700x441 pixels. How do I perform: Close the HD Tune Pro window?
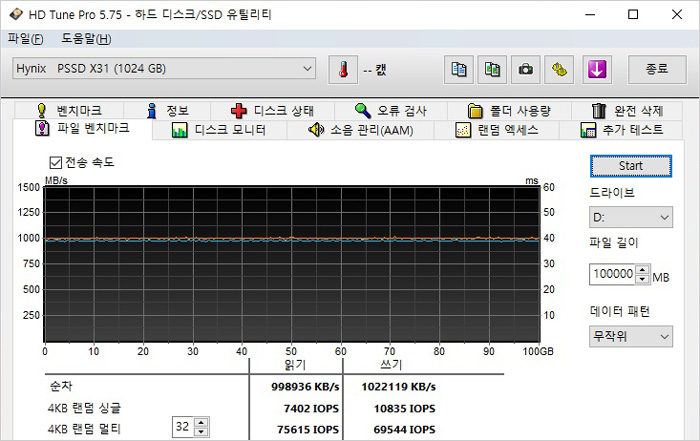click(677, 15)
